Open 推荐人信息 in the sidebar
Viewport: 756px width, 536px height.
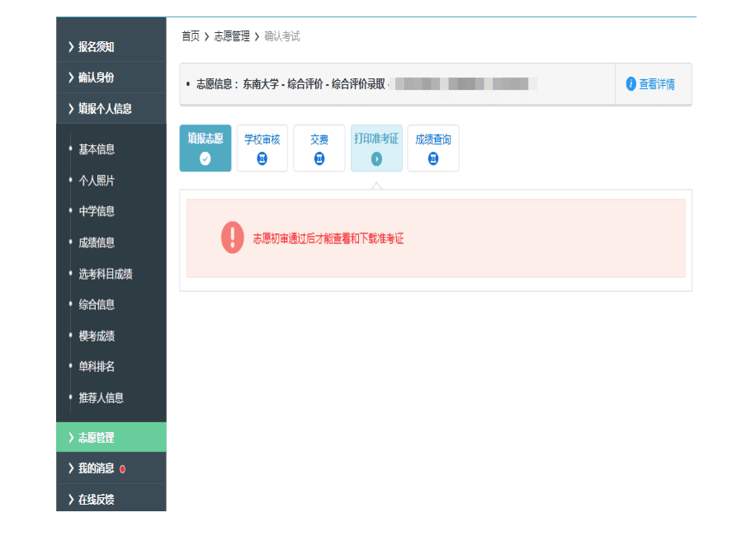(x=101, y=397)
